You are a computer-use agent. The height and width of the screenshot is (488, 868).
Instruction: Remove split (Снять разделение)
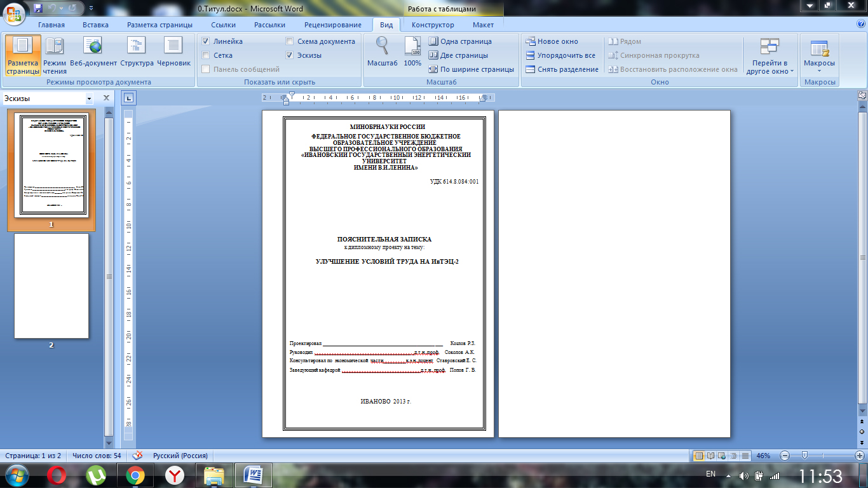(x=562, y=69)
